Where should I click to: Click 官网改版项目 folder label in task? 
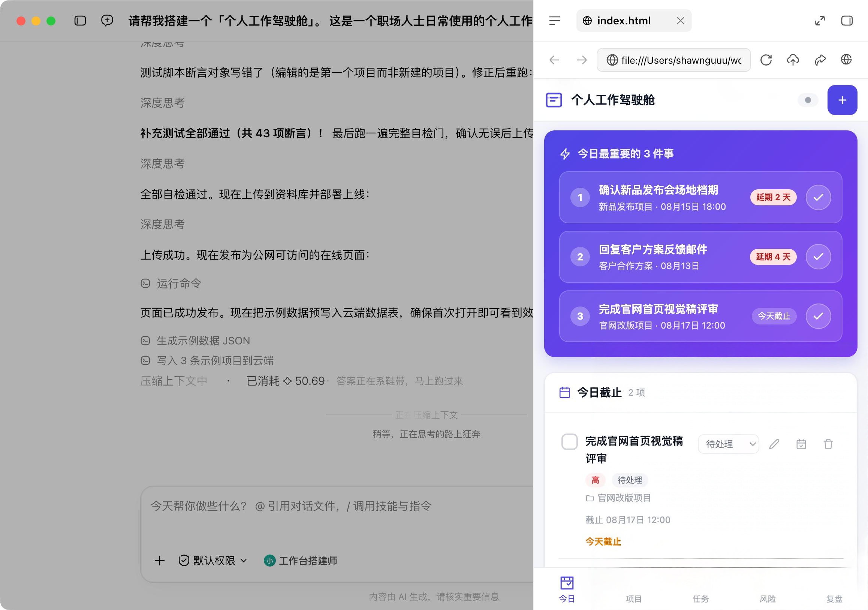[x=618, y=498]
